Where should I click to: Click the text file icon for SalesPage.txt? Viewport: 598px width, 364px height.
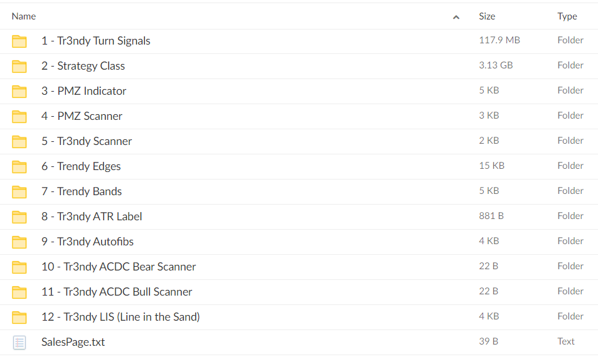pyautogui.click(x=19, y=343)
